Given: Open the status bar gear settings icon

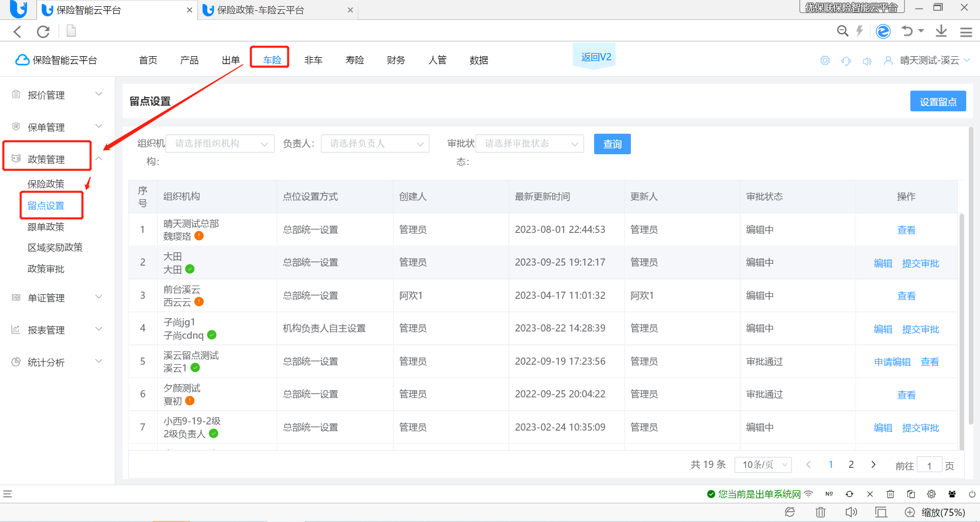Looking at the screenshot, I should 932,494.
